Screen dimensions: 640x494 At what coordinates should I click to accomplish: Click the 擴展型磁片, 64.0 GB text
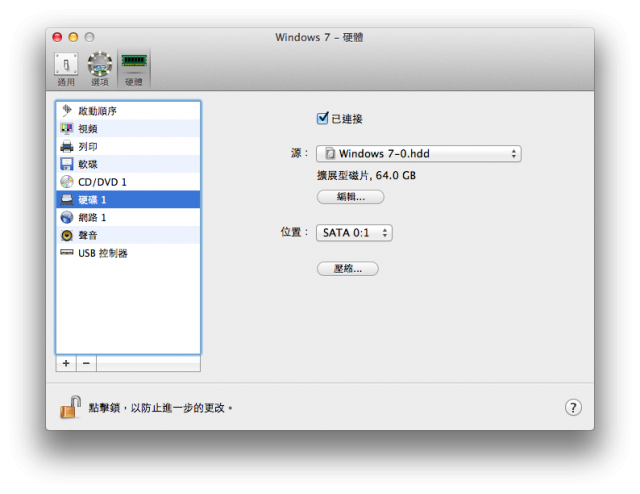click(366, 176)
